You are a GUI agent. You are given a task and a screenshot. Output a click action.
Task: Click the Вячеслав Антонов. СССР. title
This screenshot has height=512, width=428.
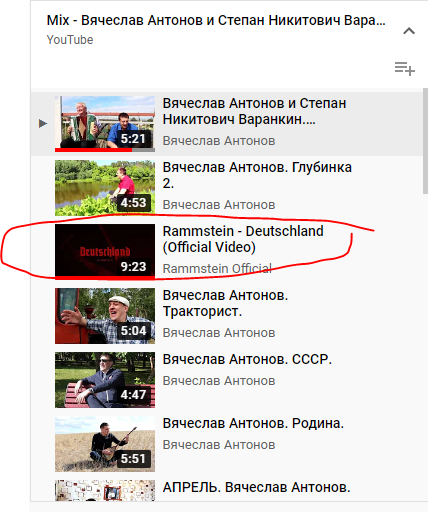[x=247, y=359]
